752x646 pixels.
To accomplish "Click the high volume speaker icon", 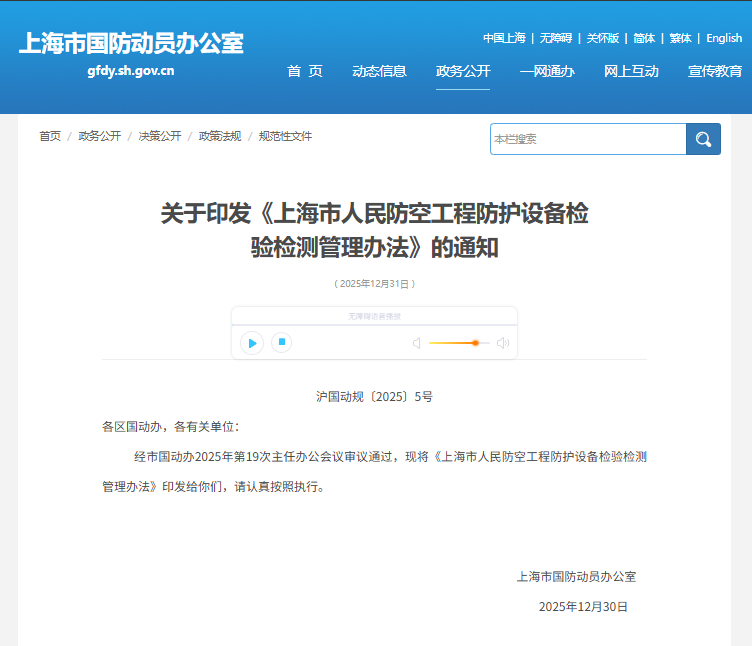I will (503, 343).
